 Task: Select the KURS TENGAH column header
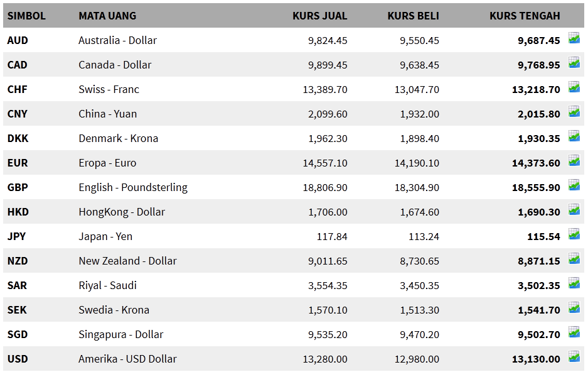tap(525, 16)
